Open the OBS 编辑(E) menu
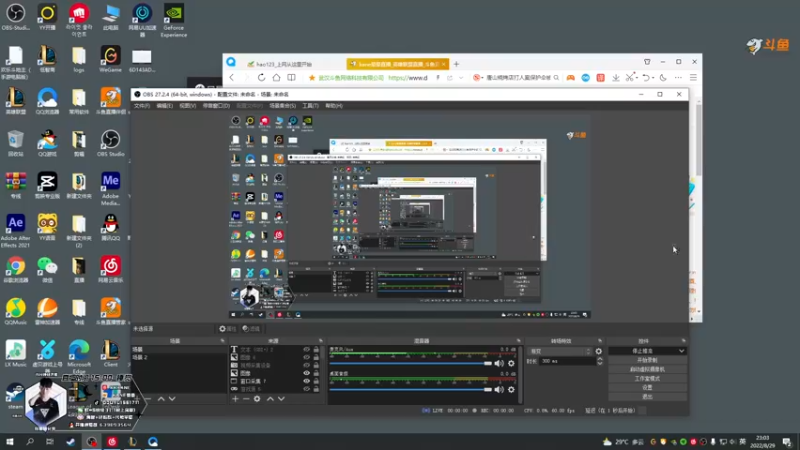Image resolution: width=800 pixels, height=450 pixels. pos(164,106)
